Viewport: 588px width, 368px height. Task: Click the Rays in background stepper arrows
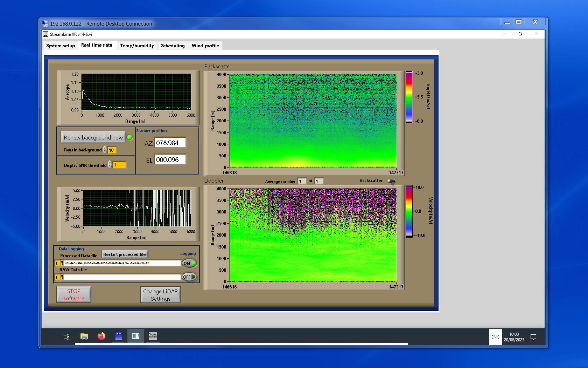point(105,150)
